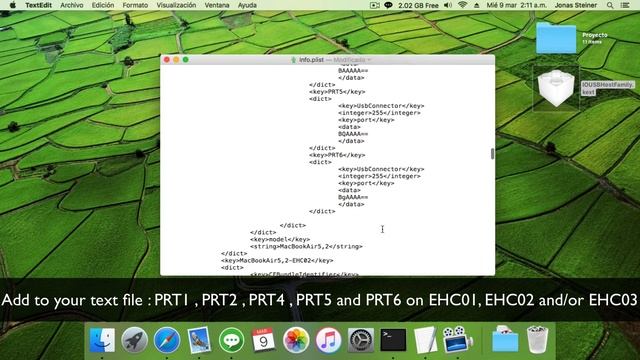Image resolution: width=640 pixels, height=360 pixels.
Task: Open the Wi-Fi status menu
Action: point(462,5)
